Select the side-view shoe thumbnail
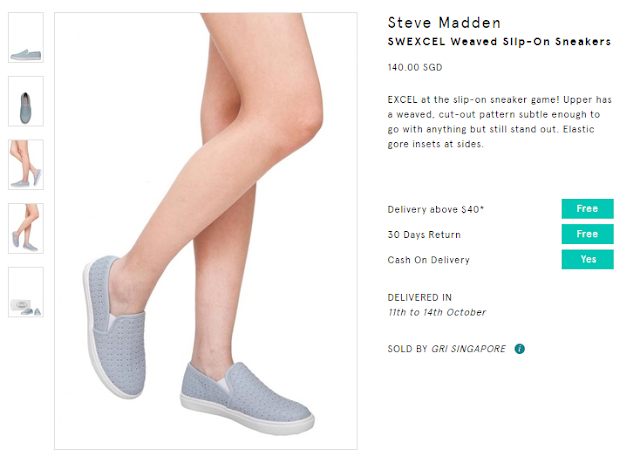The image size is (640, 456). pyautogui.click(x=26, y=38)
